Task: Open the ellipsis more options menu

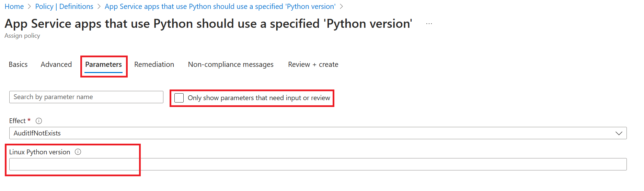Action: (429, 24)
